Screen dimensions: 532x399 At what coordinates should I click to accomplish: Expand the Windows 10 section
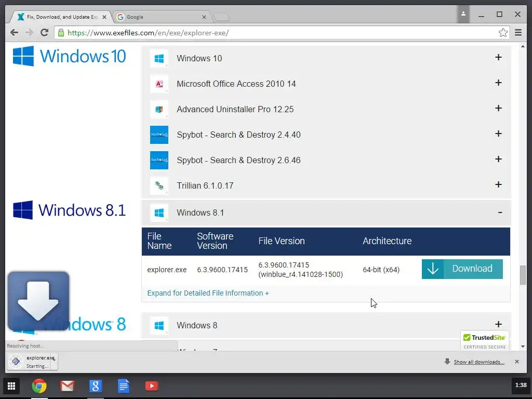coord(498,57)
